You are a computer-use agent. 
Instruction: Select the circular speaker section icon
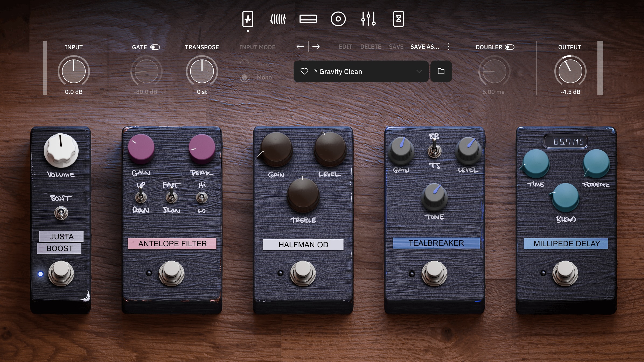click(x=338, y=19)
